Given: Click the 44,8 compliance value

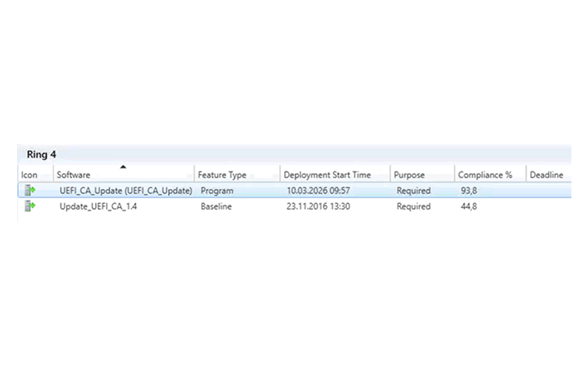Looking at the screenshot, I should (x=469, y=206).
